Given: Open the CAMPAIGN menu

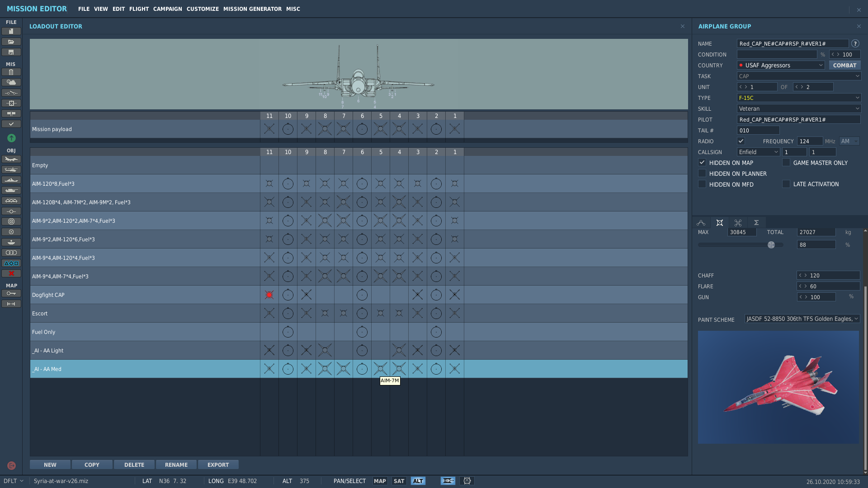Looking at the screenshot, I should [167, 9].
